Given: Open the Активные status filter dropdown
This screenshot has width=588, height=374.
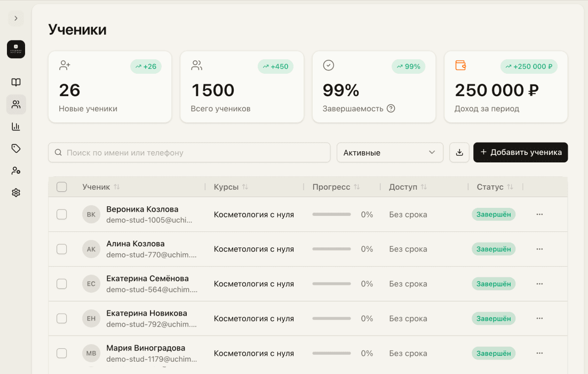Looking at the screenshot, I should (x=390, y=152).
